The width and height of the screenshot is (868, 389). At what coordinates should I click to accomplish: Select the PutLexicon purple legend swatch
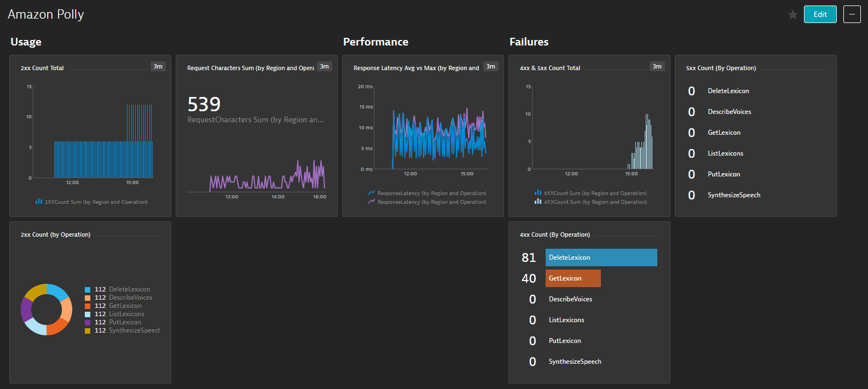[x=88, y=323]
